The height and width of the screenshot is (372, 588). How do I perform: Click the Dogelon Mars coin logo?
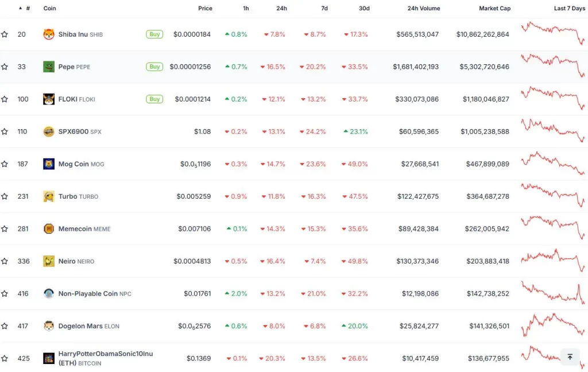click(49, 326)
